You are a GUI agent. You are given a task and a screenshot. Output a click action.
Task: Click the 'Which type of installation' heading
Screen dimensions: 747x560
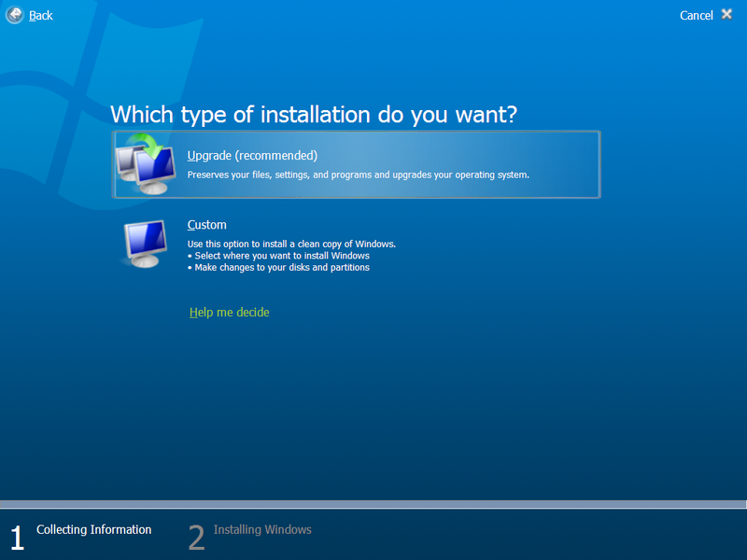(314, 115)
